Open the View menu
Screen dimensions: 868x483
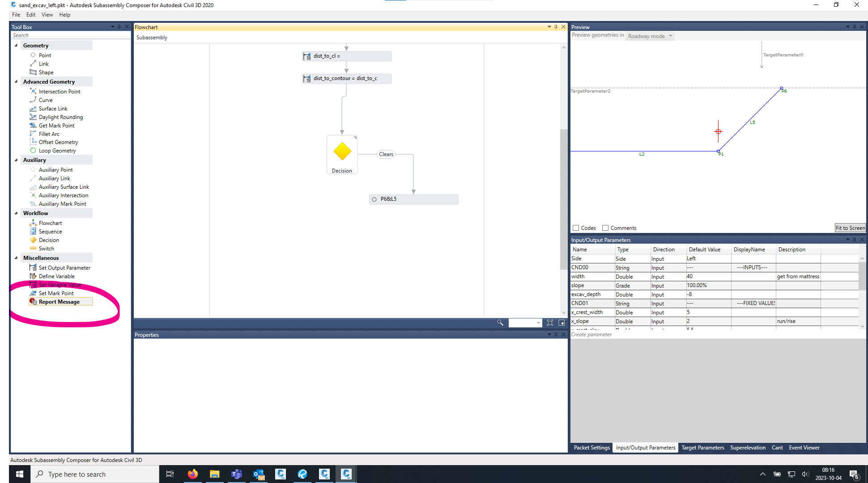47,14
